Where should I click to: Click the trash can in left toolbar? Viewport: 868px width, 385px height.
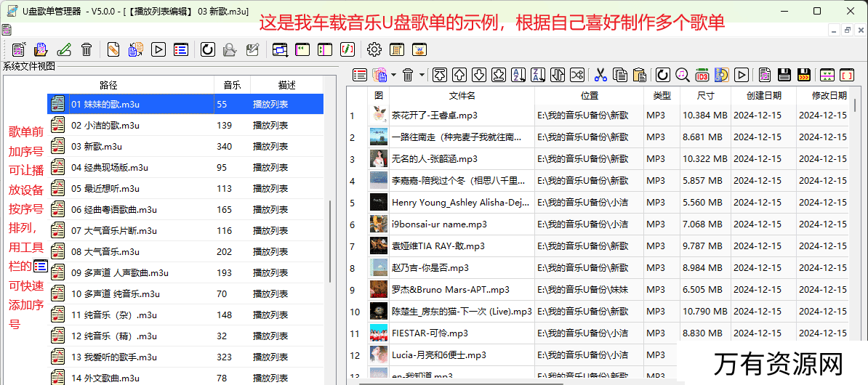[x=87, y=49]
